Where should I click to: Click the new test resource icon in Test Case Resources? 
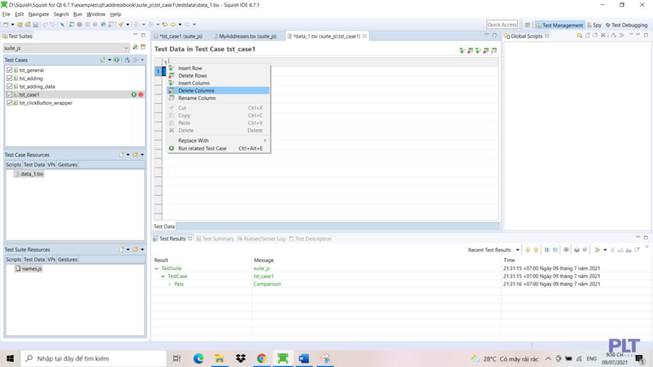click(x=122, y=155)
